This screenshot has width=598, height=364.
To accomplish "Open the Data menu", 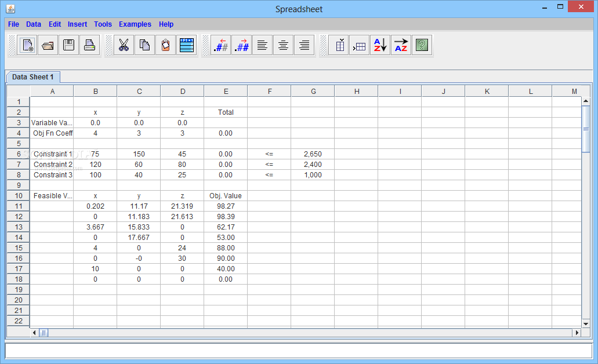I will [x=34, y=24].
